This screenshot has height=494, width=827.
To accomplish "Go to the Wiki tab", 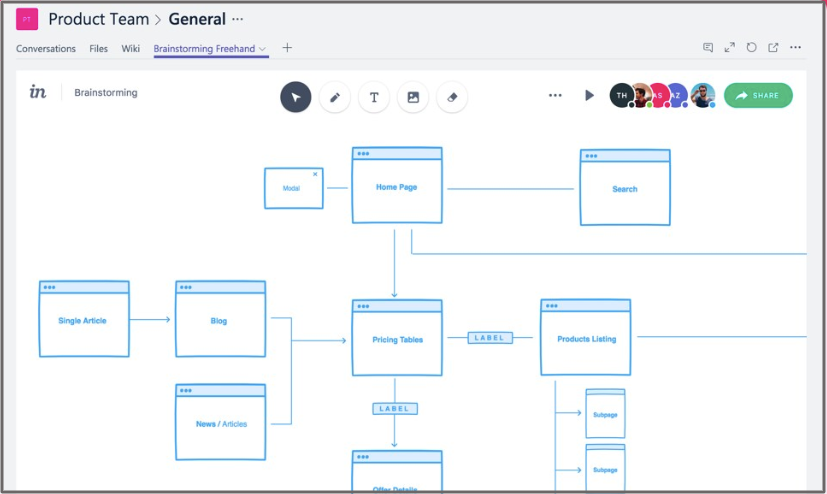I will (x=131, y=48).
